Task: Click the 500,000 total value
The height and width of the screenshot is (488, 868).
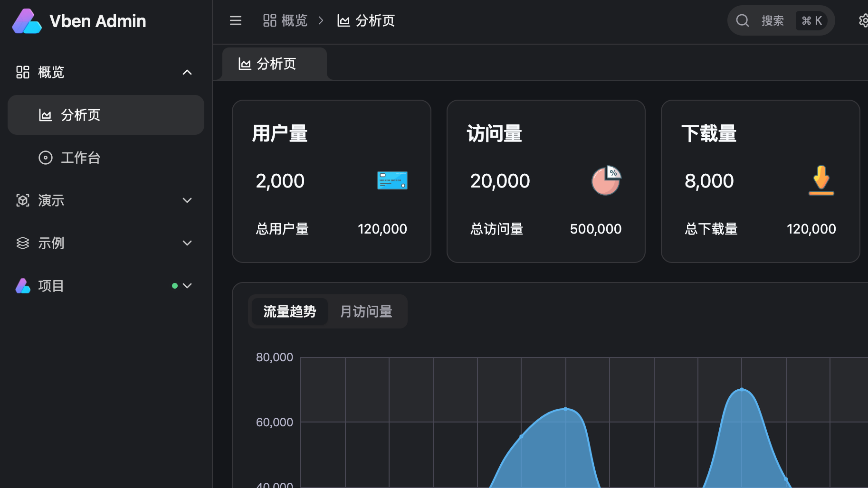Action: (x=596, y=229)
